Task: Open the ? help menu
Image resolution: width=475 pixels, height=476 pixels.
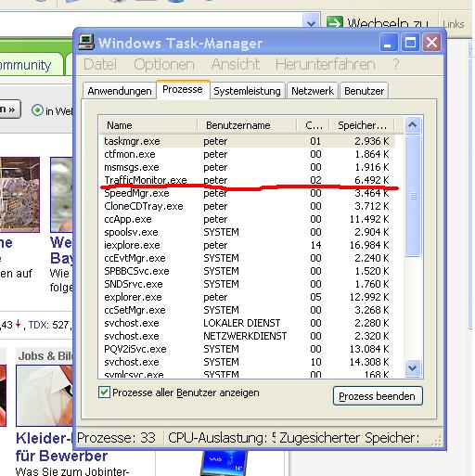Action: pyautogui.click(x=396, y=64)
